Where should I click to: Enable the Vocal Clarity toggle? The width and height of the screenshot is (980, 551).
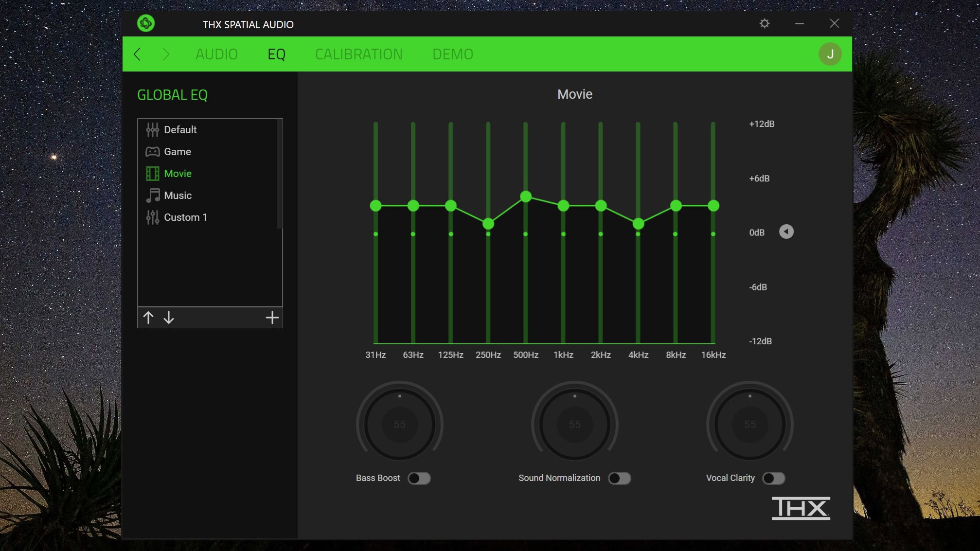click(774, 478)
